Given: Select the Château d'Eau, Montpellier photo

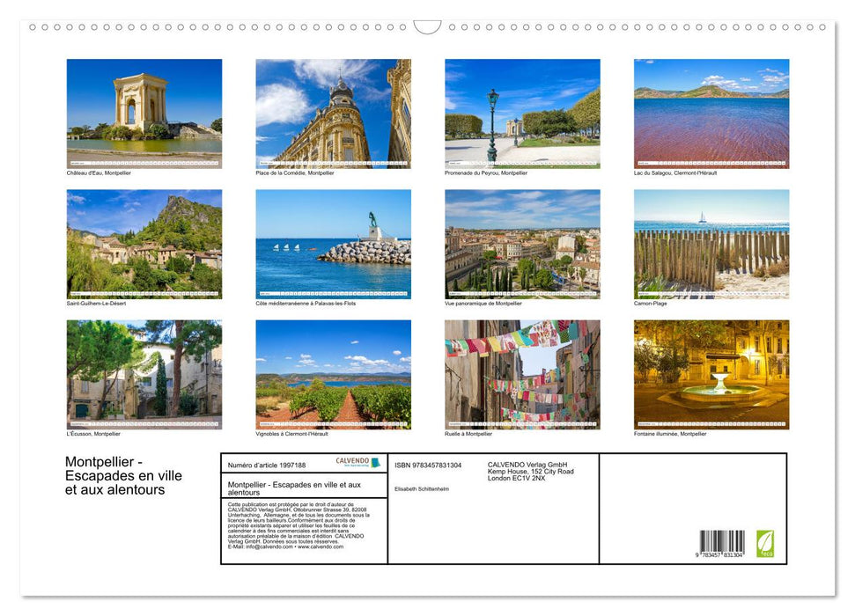Looking at the screenshot, I should pyautogui.click(x=144, y=112).
